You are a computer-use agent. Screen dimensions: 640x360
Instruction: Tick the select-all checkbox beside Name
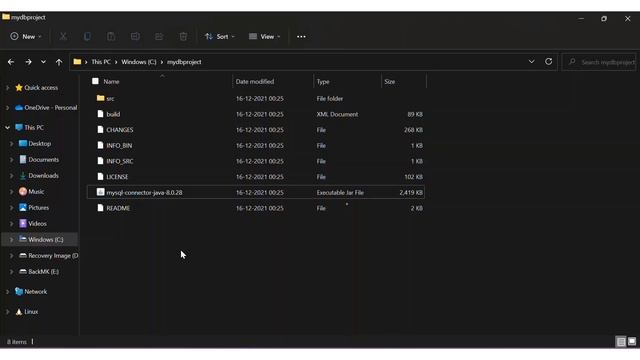point(95,81)
